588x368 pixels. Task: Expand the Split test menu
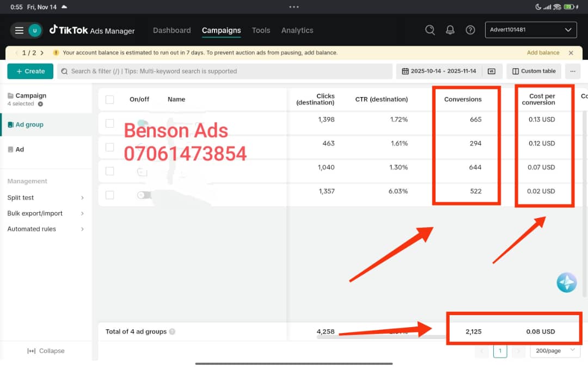(x=46, y=198)
